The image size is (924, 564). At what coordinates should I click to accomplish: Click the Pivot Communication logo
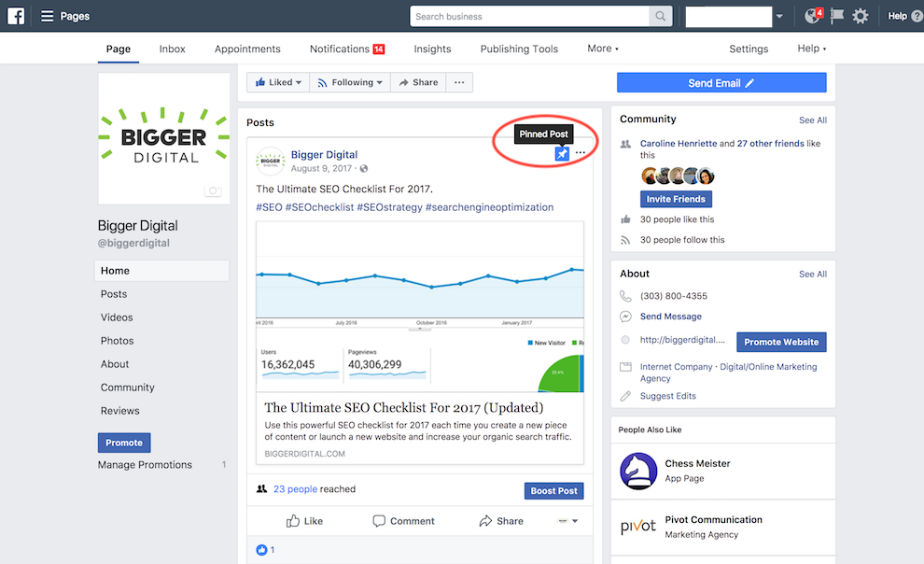(x=638, y=527)
